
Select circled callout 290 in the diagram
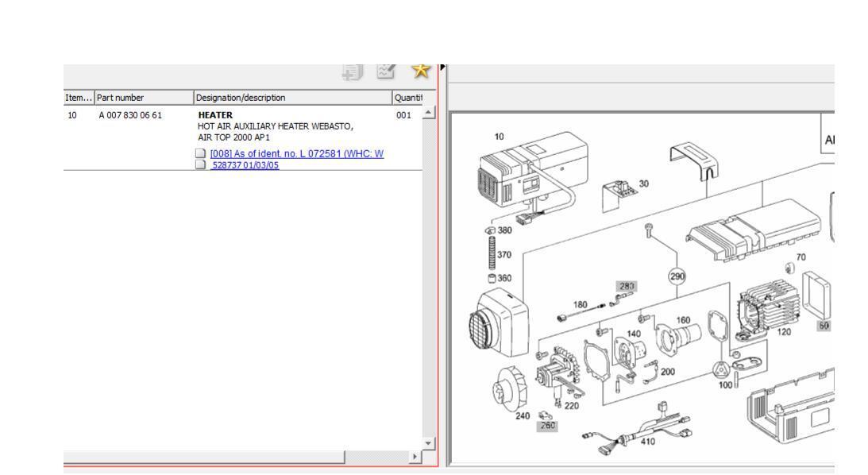point(677,276)
